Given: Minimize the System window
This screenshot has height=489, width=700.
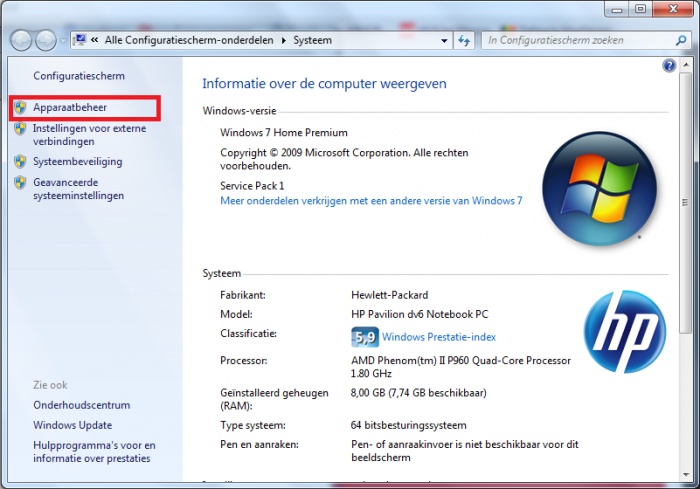Looking at the screenshot, I should pos(617,9).
